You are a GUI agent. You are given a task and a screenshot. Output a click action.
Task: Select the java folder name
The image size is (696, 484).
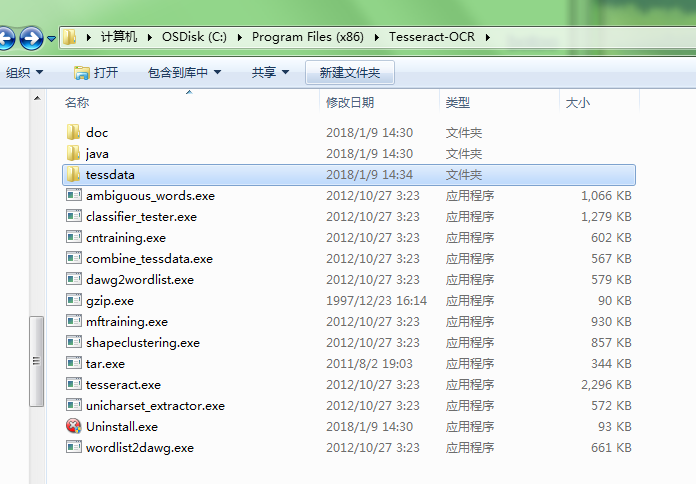pos(97,154)
